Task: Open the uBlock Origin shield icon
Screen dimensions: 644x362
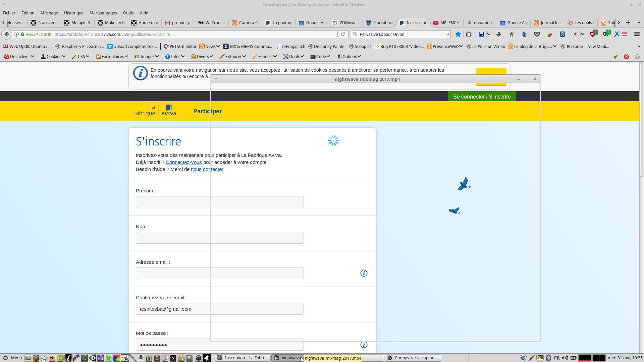Action: tap(593, 34)
